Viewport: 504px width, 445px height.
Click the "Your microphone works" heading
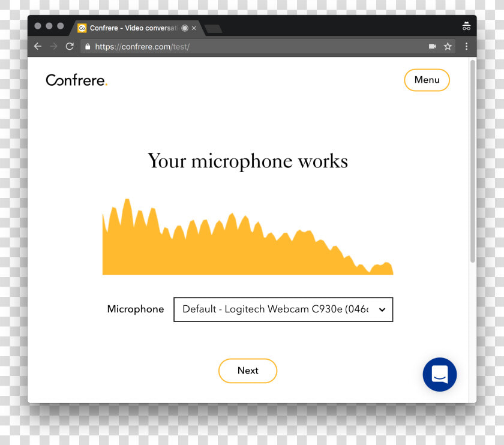248,161
